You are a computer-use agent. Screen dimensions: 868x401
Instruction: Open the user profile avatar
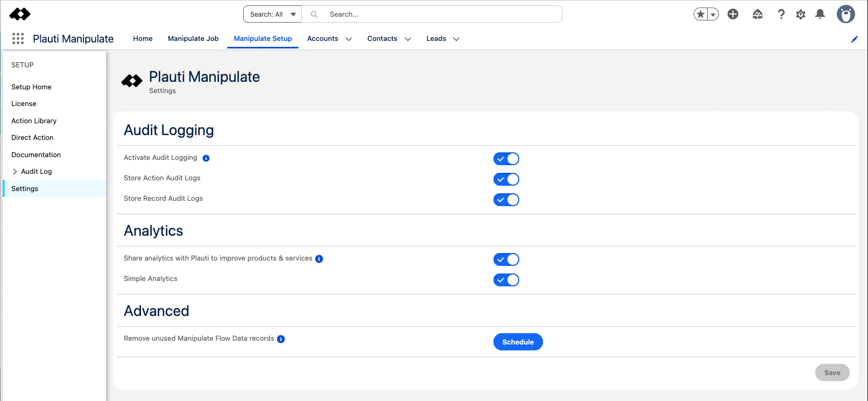[x=846, y=15]
